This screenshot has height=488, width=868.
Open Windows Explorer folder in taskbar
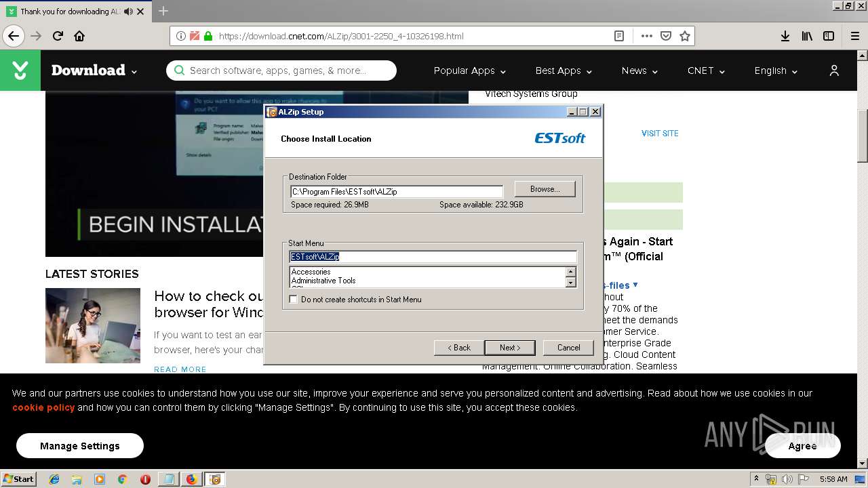(77, 479)
